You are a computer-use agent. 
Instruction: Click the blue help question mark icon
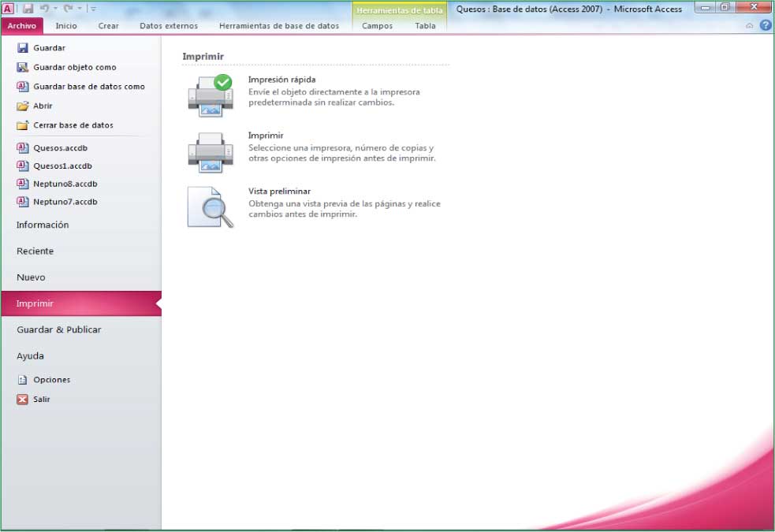[765, 25]
